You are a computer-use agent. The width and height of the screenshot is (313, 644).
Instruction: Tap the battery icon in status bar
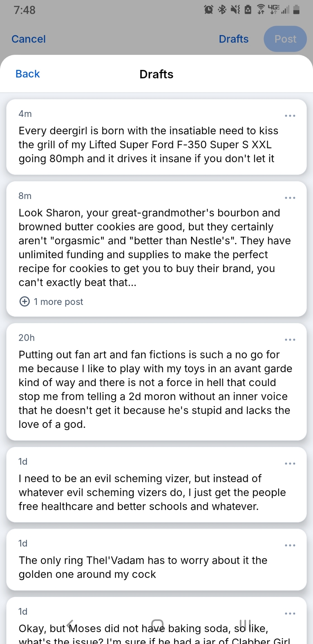[297, 10]
